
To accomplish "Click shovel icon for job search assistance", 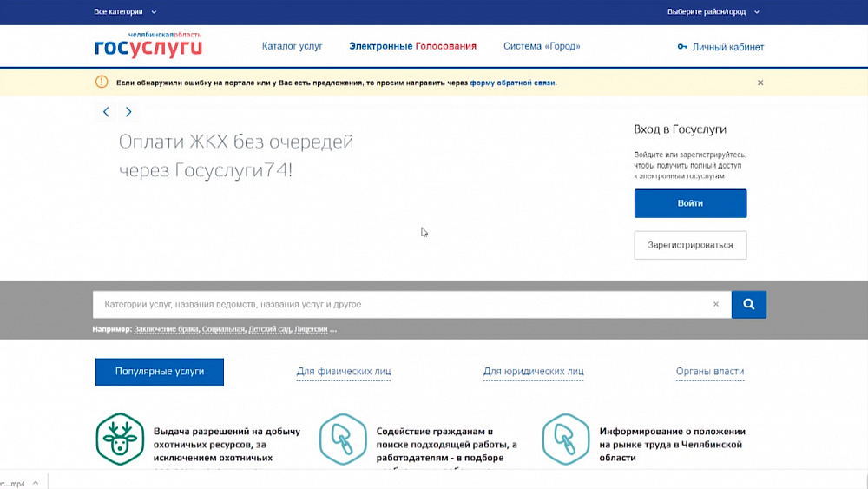I will pyautogui.click(x=343, y=439).
